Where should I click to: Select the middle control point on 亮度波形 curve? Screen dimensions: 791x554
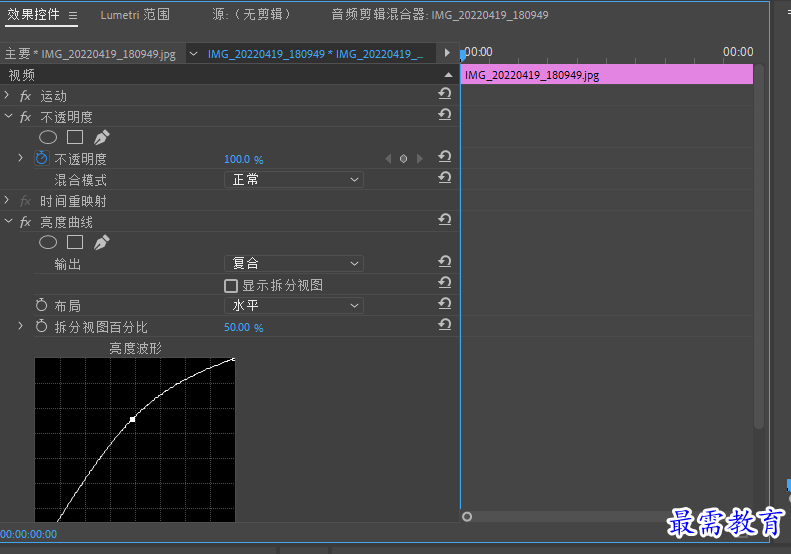pos(132,419)
